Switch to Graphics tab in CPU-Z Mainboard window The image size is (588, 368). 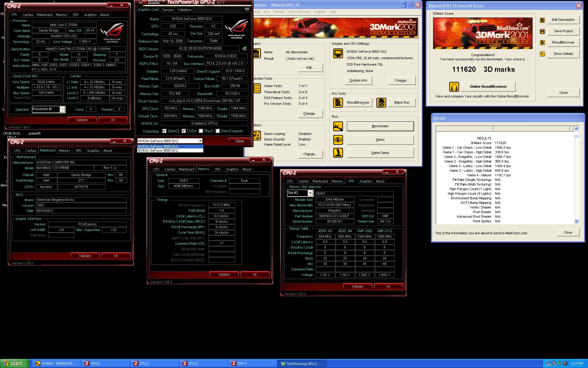point(93,151)
